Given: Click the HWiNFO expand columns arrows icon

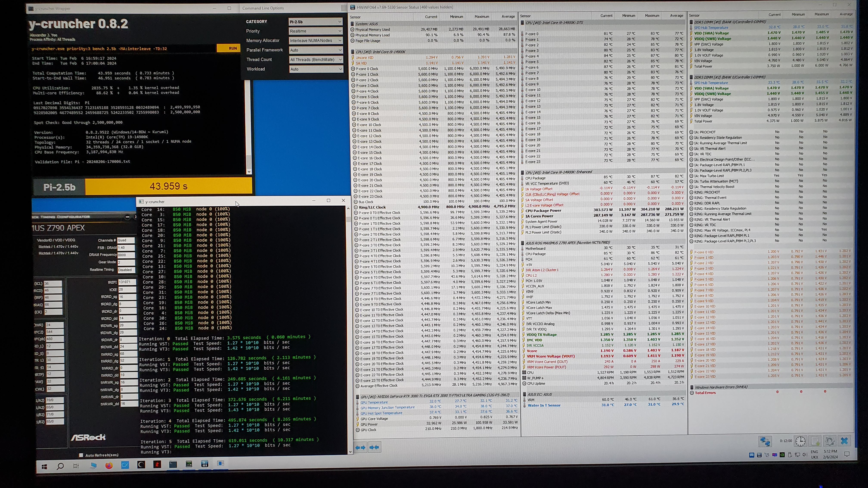Looking at the screenshot, I should (x=361, y=448).
